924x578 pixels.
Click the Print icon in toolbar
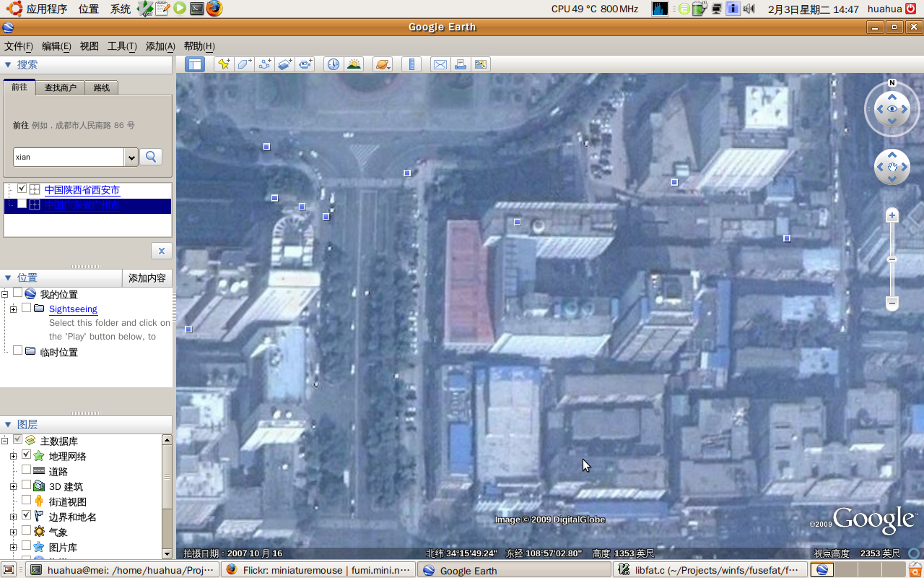[x=460, y=64]
